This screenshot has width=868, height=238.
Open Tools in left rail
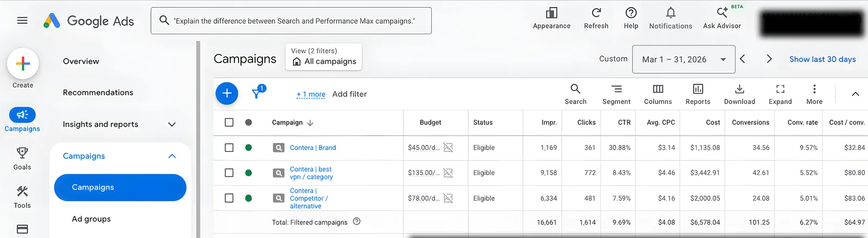22,197
